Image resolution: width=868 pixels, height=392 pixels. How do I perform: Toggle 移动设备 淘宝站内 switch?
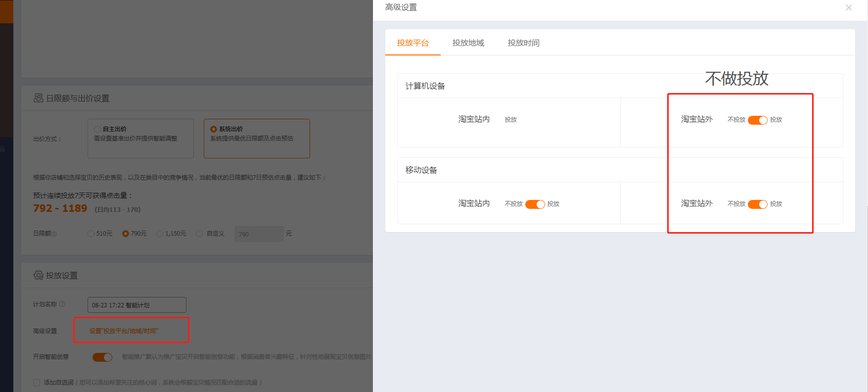tap(535, 204)
